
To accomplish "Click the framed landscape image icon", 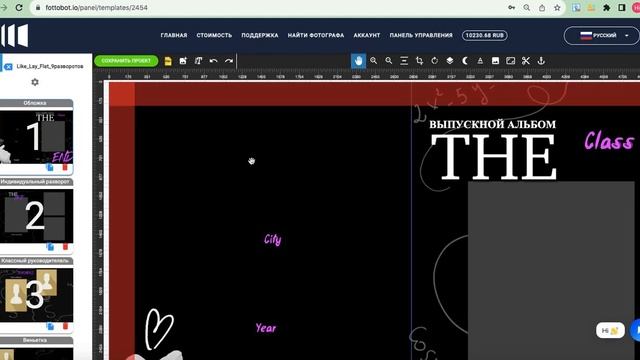I will 511,61.
